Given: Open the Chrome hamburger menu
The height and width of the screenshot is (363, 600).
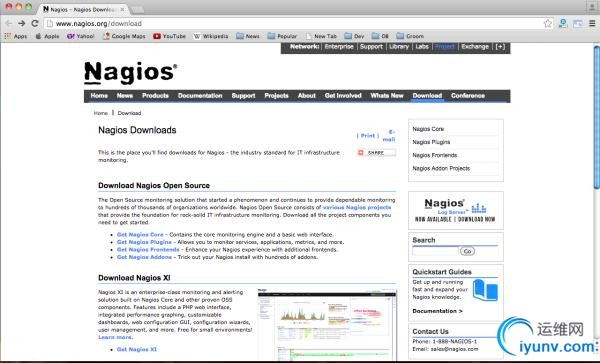Looking at the screenshot, I should [592, 23].
